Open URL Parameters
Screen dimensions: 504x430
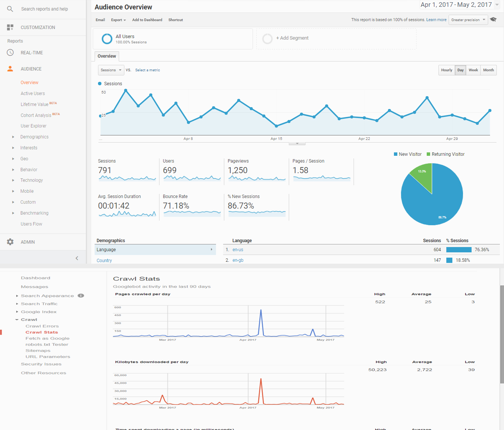pos(48,356)
